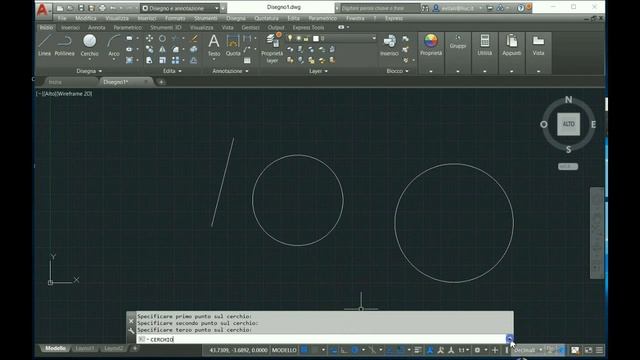640x360 pixels.
Task: Switch to the Output ribbon tab
Action: click(x=276, y=27)
